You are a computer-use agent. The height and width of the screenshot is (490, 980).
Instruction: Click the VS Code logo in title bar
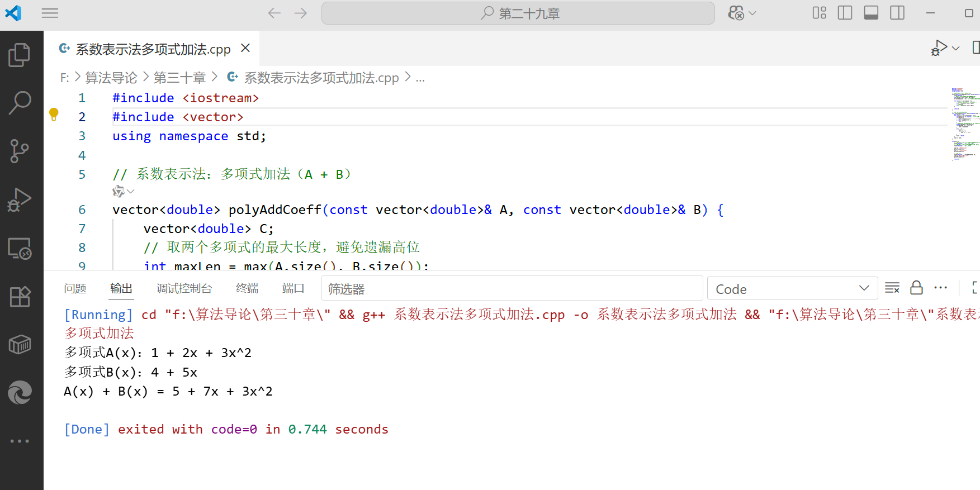pyautogui.click(x=13, y=13)
